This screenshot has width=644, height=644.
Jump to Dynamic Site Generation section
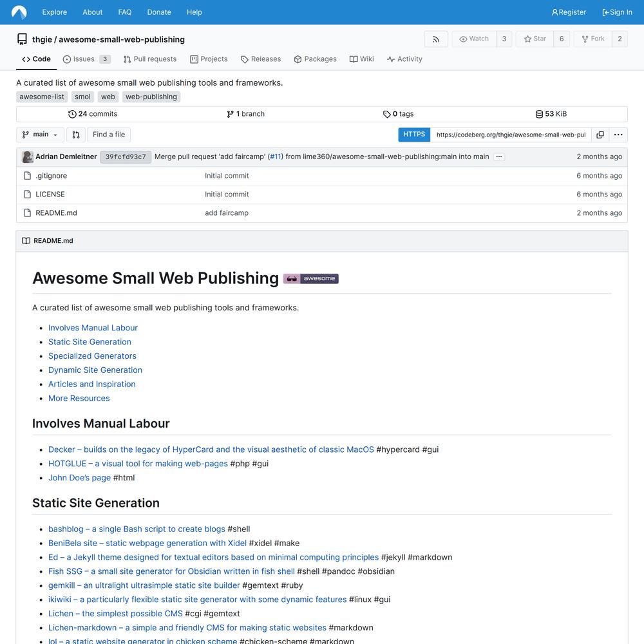tap(95, 370)
